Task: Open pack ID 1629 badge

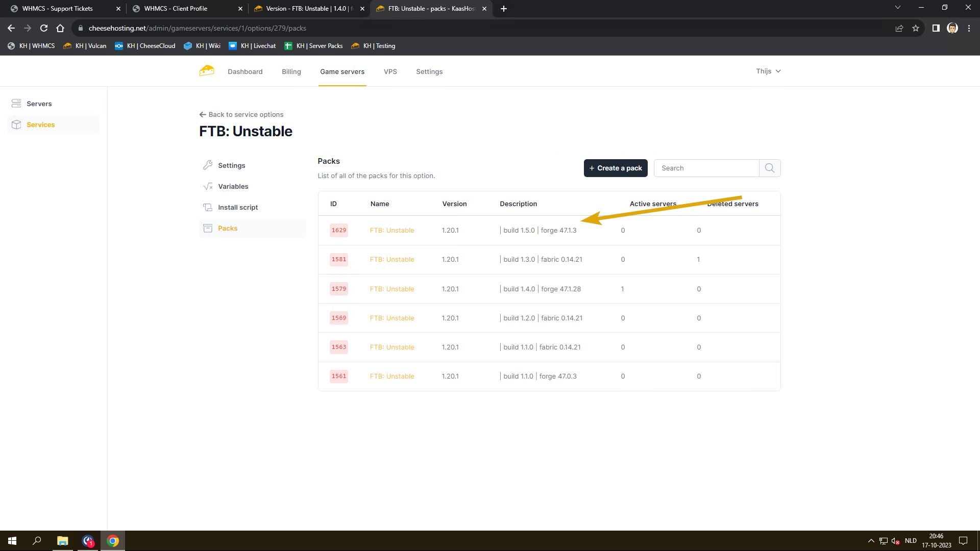Action: (x=339, y=230)
